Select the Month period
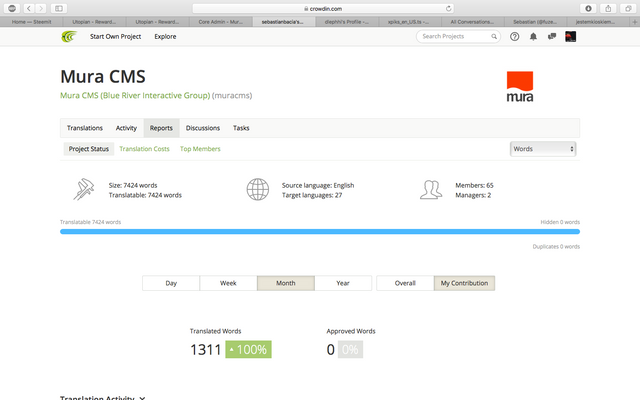The image size is (640, 400). point(286,283)
